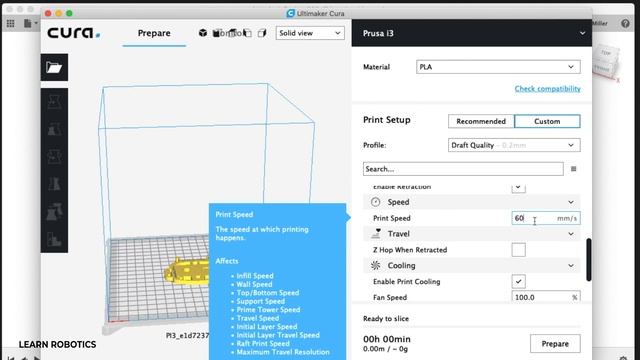Open the document icon menu in background window
This screenshot has height=360, width=640.
click(x=30, y=24)
